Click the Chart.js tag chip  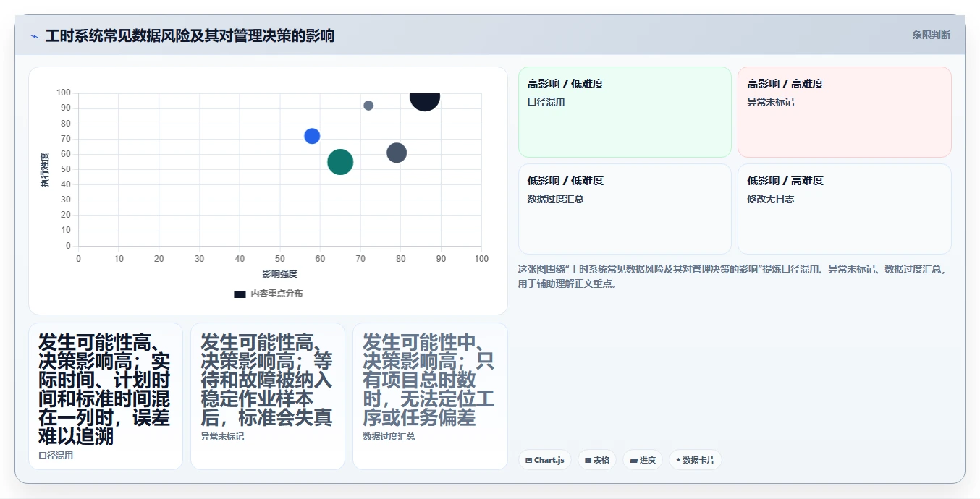[545, 460]
